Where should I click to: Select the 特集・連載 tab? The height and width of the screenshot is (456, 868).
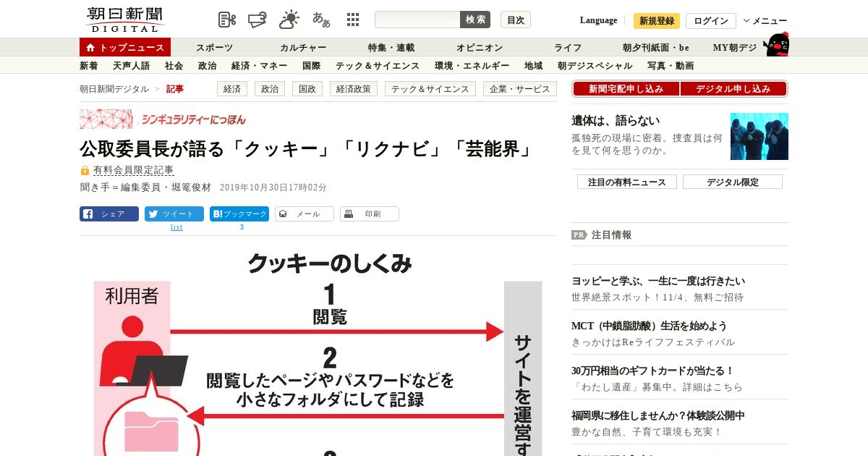[x=391, y=48]
